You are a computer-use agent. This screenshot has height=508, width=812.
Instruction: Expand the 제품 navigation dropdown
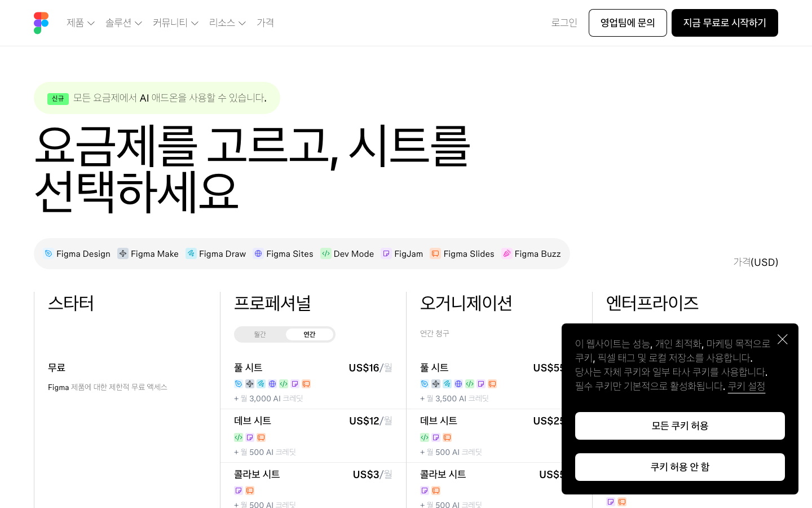(80, 23)
